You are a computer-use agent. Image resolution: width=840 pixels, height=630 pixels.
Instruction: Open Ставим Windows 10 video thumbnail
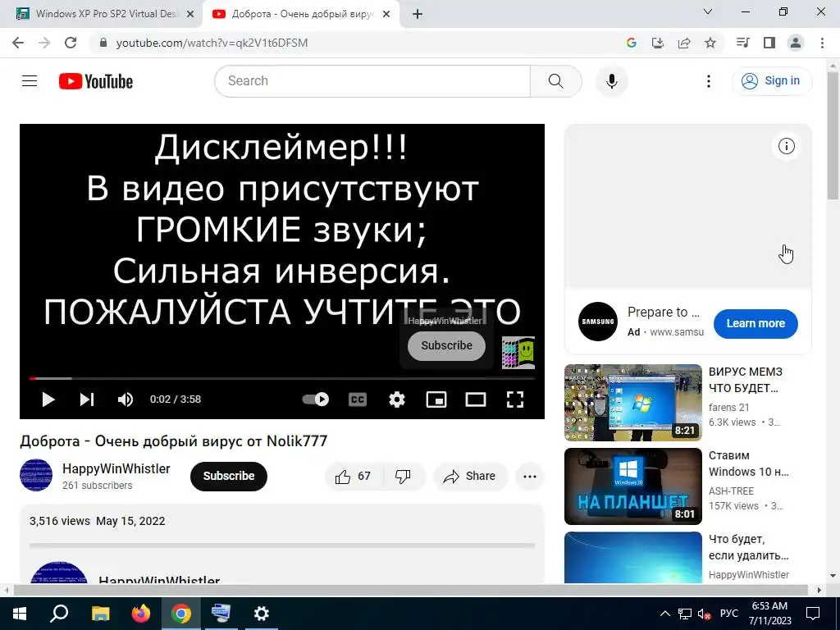[x=632, y=486]
